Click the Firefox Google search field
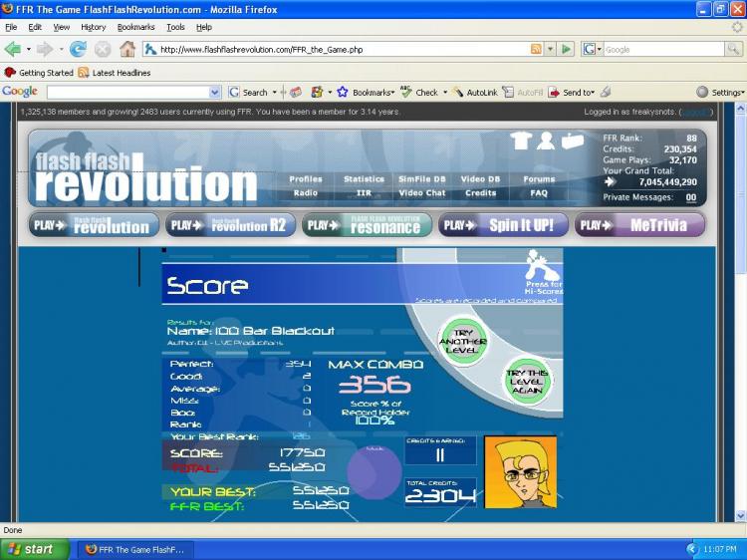Screen dimensions: 747x560 coord(664,49)
